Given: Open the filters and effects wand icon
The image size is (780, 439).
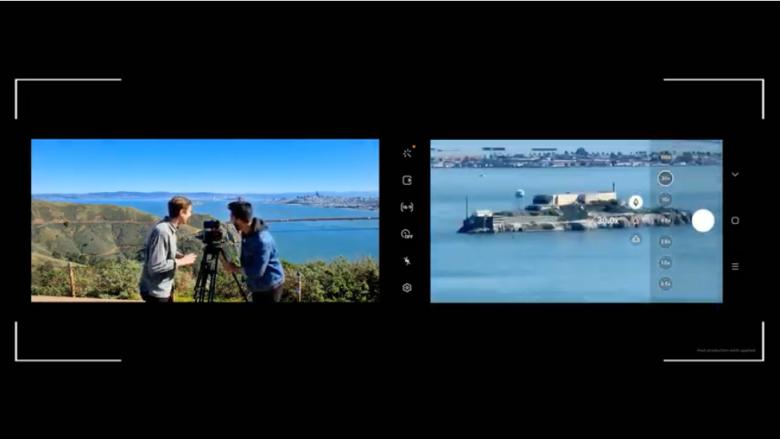Looking at the screenshot, I should [407, 153].
